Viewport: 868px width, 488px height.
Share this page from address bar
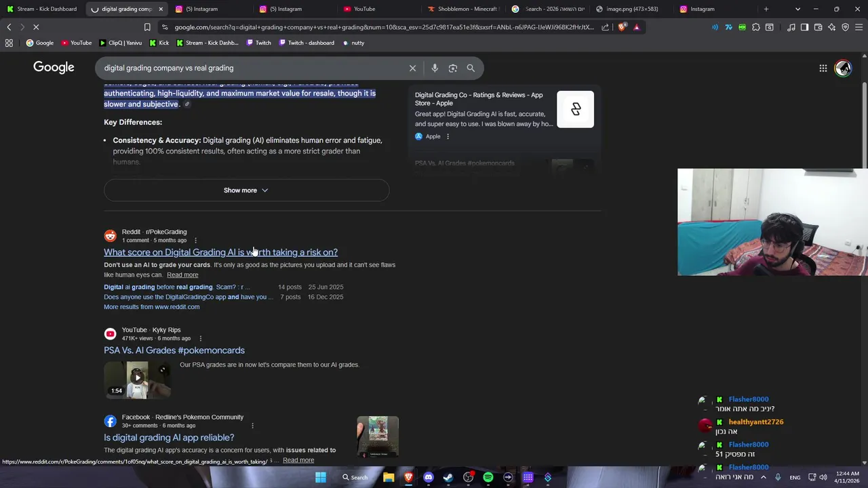606,27
